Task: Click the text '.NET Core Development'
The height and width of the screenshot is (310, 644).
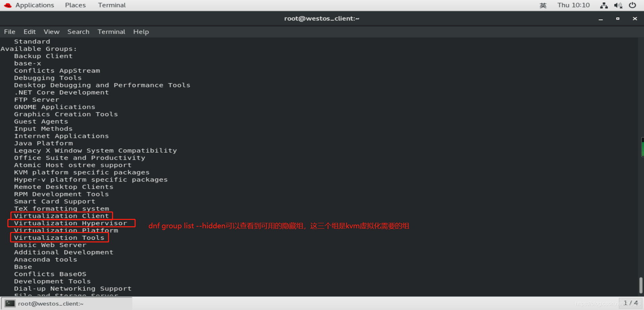Action: (62, 92)
